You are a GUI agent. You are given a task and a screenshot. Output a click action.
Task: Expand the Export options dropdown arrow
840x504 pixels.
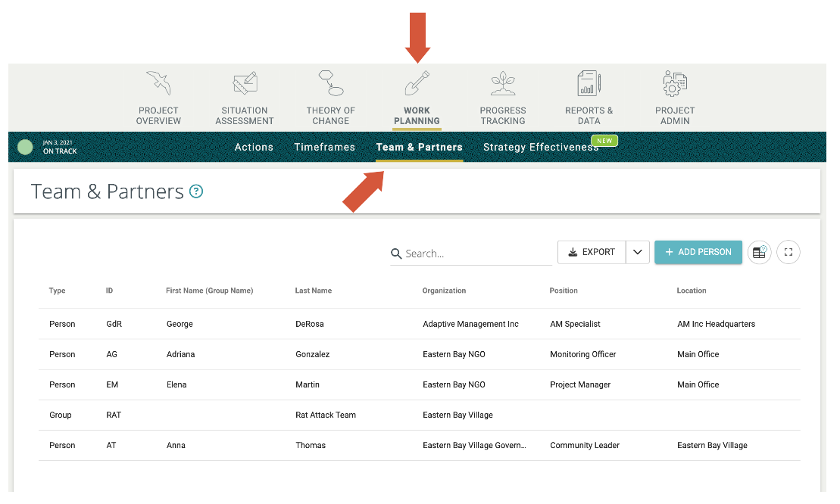[x=638, y=253]
